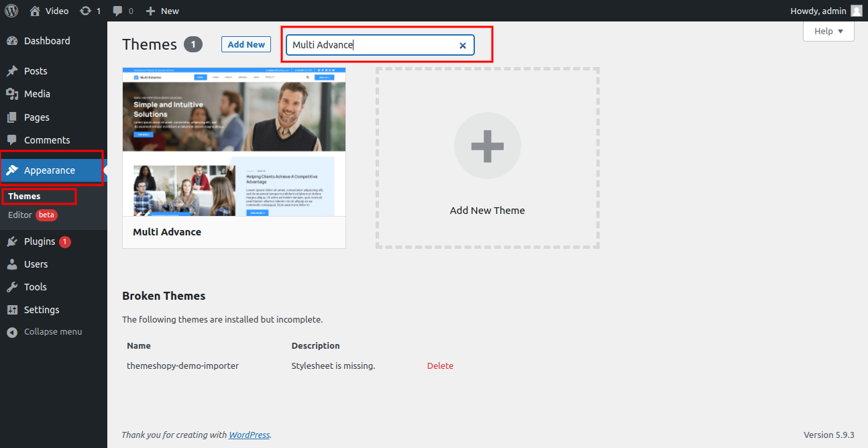Open the Video site home icon
868x448 pixels.
click(35, 11)
